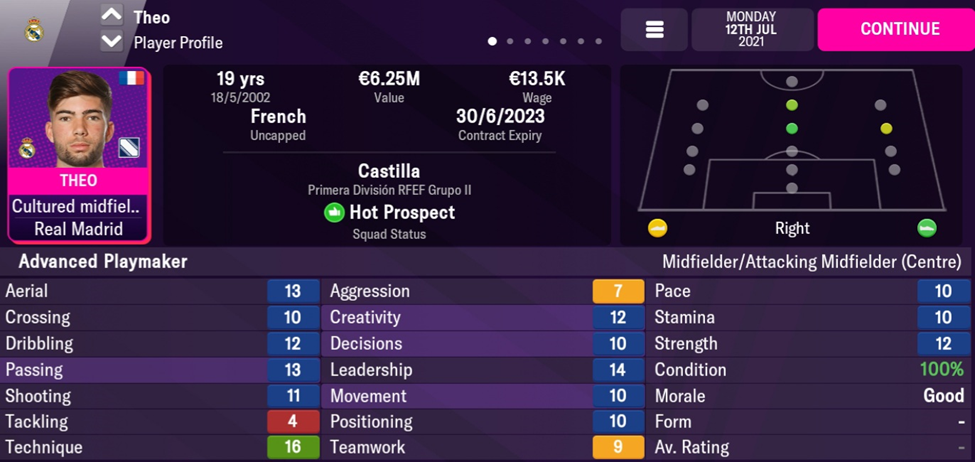Open the Advanced Playmaker role selector
The height and width of the screenshot is (462, 975).
click(x=103, y=262)
